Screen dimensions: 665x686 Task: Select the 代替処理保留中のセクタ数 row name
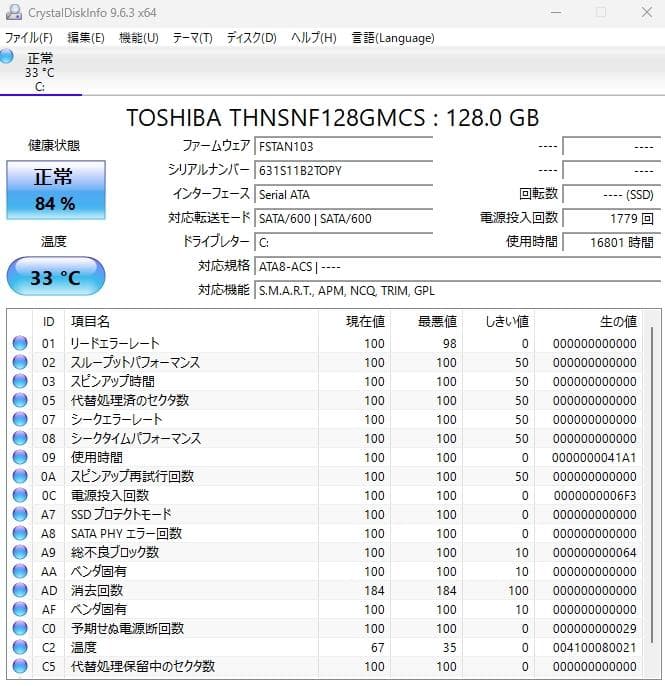[x=143, y=667]
